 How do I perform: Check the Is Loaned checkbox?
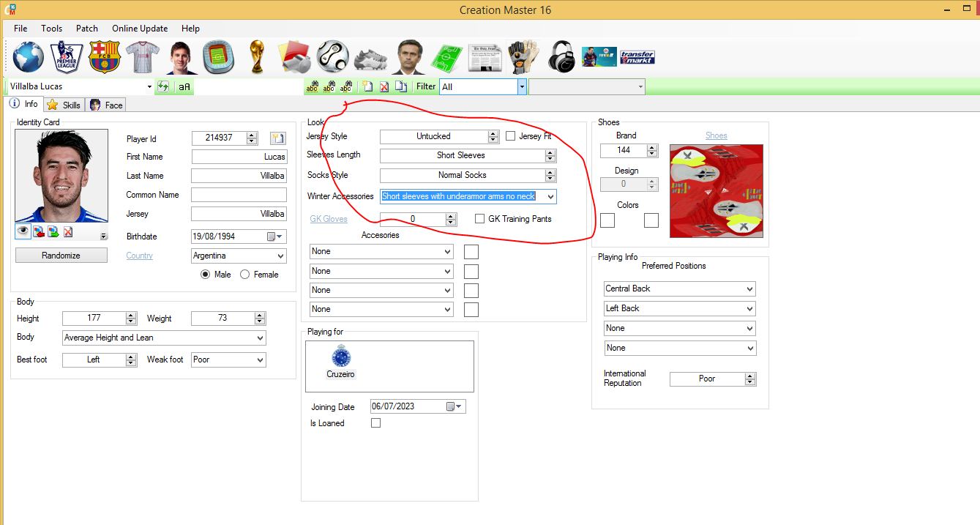click(376, 423)
